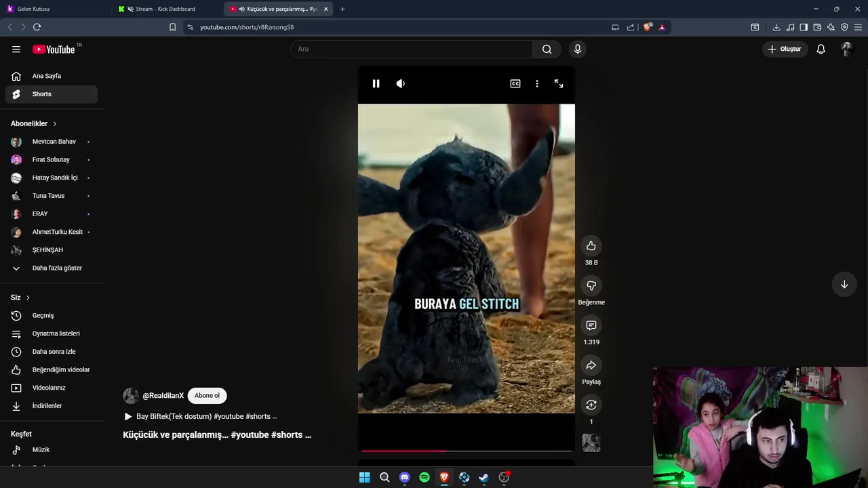Open Oynatma listeleri
Screen dimensions: 868x488
pyautogui.click(x=52, y=333)
